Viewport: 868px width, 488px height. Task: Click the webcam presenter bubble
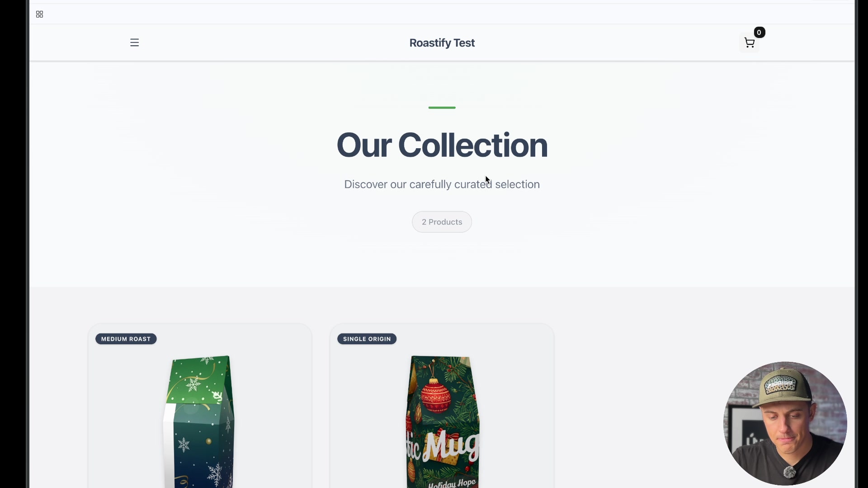[x=785, y=423]
